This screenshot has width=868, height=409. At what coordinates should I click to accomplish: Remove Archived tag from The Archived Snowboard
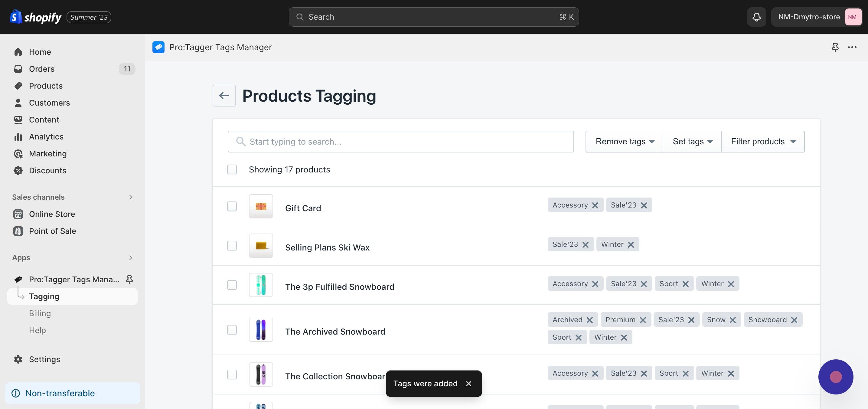(x=590, y=320)
